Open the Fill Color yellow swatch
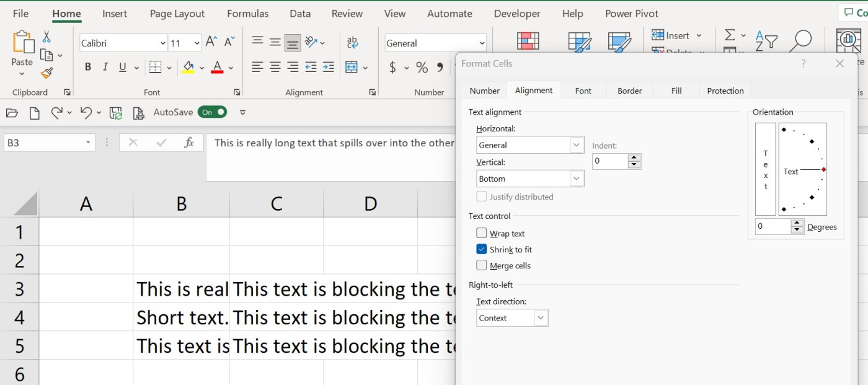 coord(188,68)
